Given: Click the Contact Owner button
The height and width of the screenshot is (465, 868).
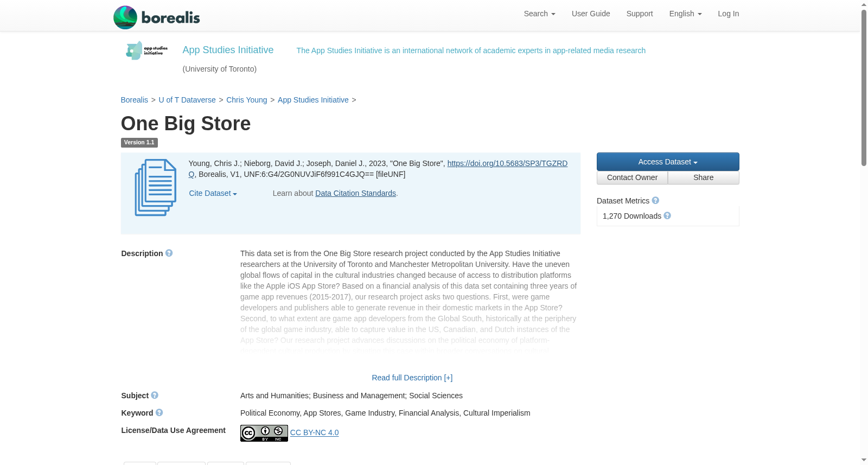Looking at the screenshot, I should [632, 177].
